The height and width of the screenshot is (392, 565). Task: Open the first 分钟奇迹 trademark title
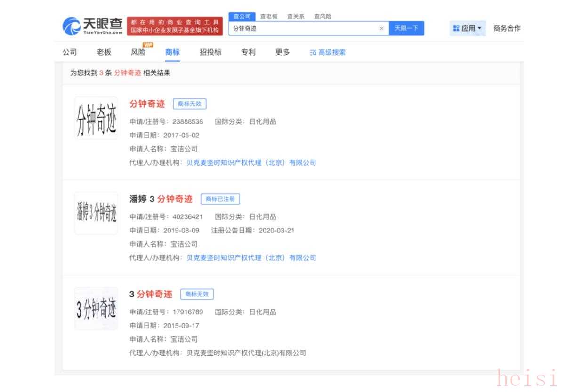[147, 104]
